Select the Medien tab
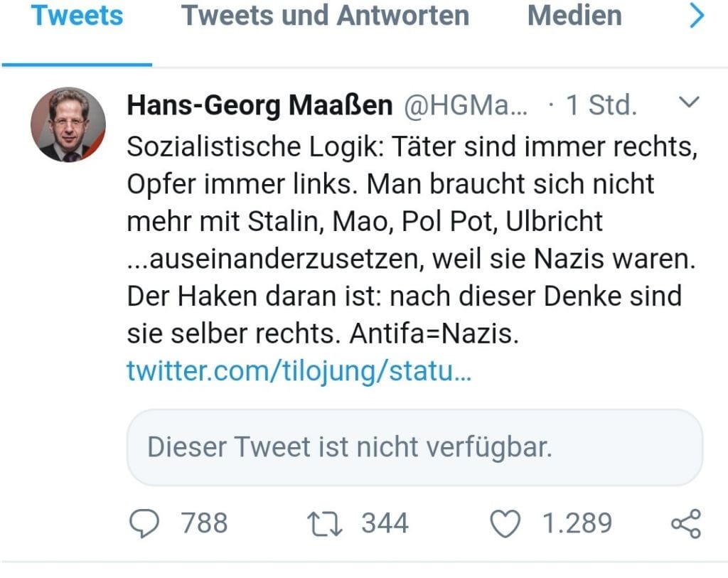Viewport: 728px width, 578px height. [x=574, y=16]
